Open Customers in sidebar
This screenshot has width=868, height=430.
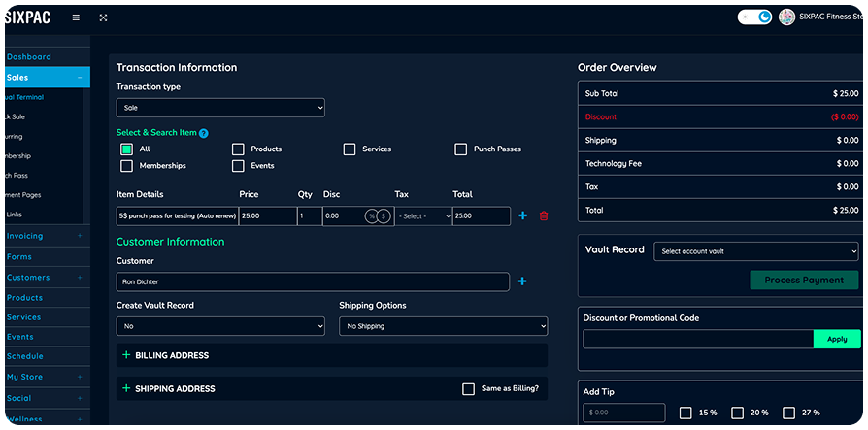click(28, 278)
